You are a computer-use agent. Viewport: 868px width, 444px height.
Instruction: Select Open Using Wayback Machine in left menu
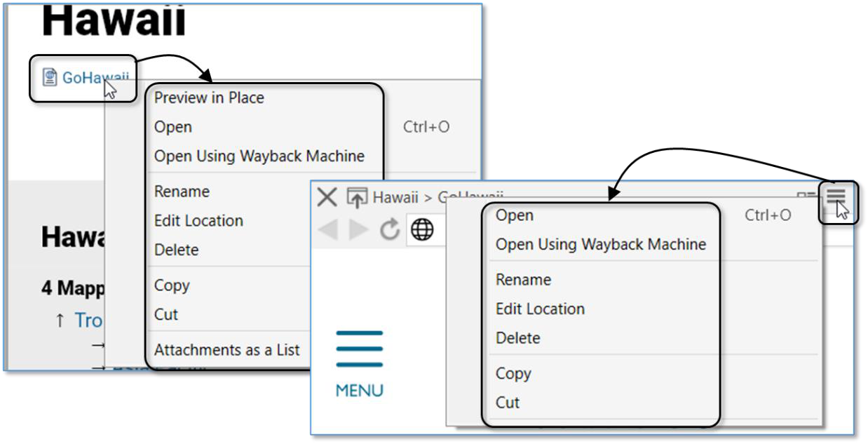259,156
